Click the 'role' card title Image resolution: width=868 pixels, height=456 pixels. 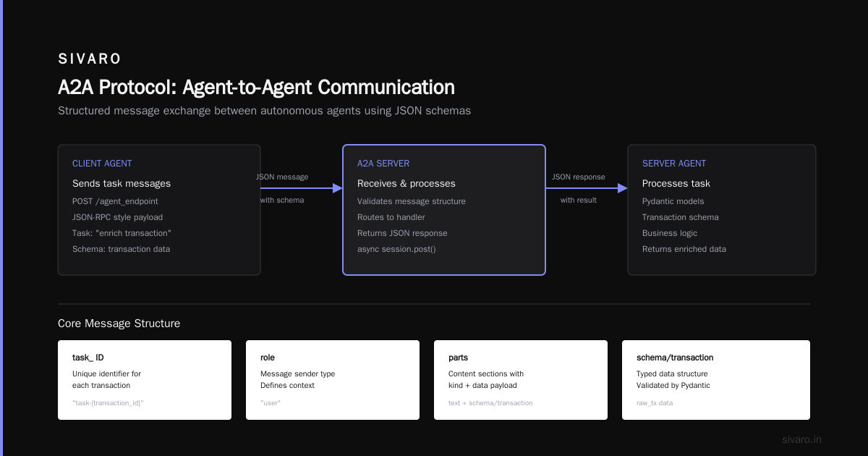pos(268,358)
